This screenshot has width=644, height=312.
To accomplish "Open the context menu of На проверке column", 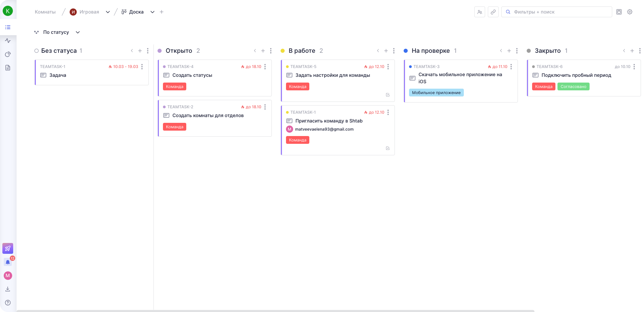I will (517, 51).
